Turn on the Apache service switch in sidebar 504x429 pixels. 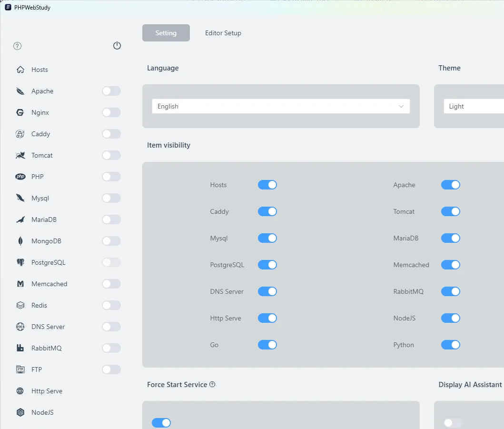111,91
